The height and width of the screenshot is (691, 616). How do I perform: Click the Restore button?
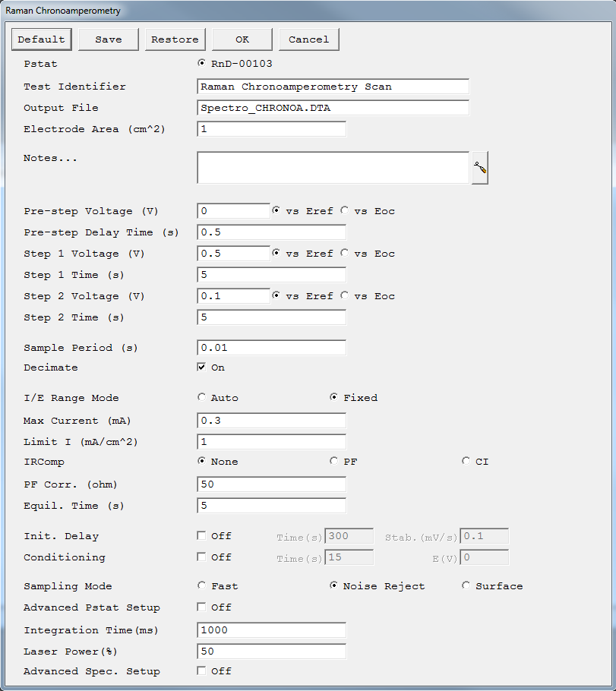[x=175, y=39]
